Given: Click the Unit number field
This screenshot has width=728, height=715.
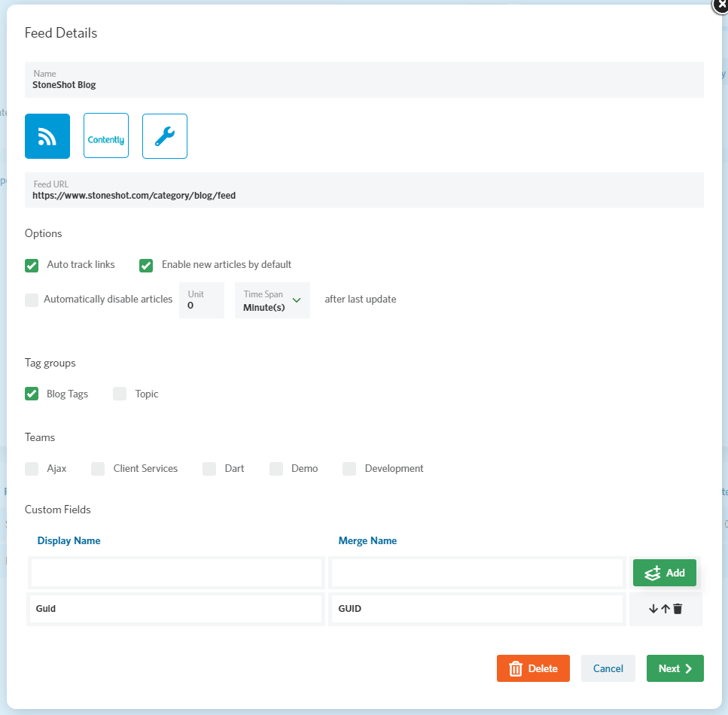Looking at the screenshot, I should 202,300.
